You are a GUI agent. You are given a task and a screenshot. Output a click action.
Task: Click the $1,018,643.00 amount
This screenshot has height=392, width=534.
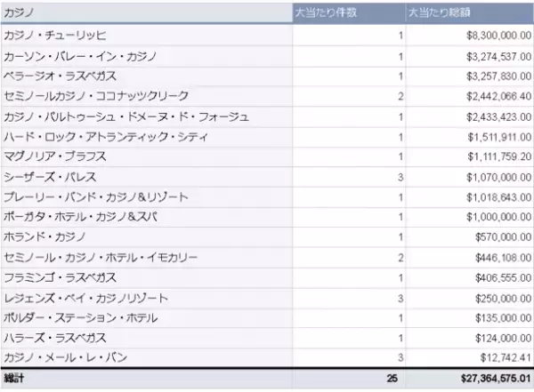[498, 197]
